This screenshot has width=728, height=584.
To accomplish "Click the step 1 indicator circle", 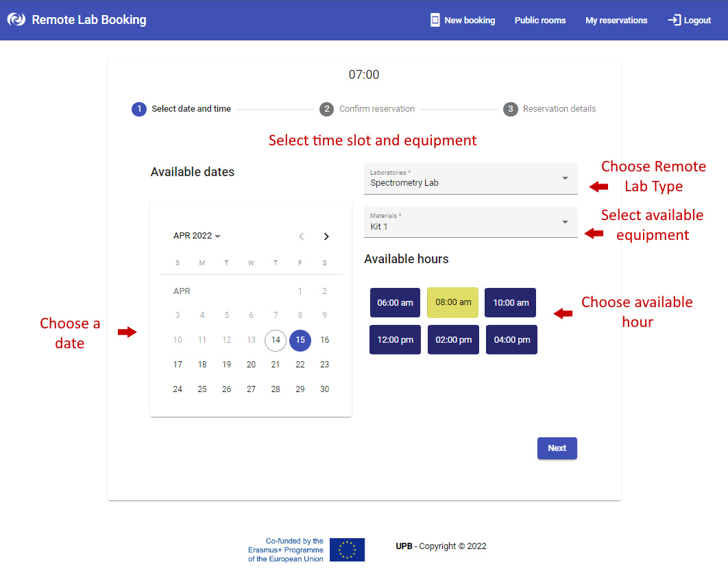I will 139,108.
